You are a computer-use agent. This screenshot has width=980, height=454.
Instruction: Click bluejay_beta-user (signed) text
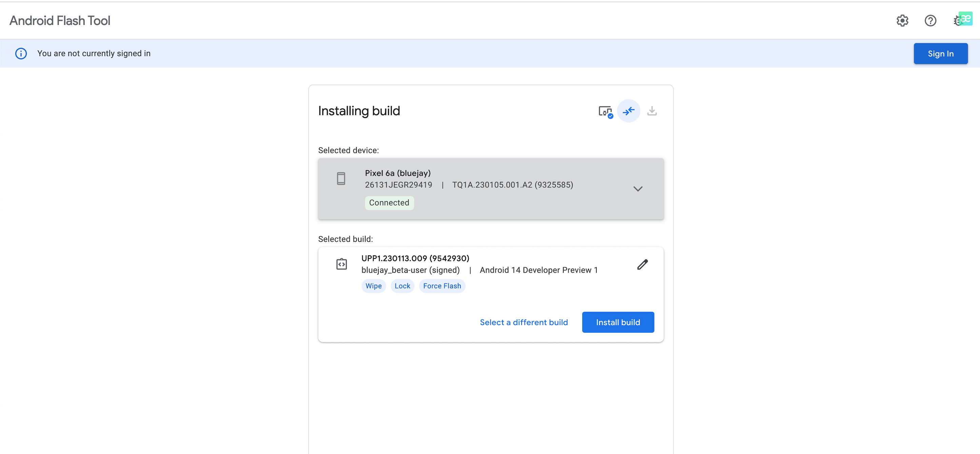tap(411, 270)
